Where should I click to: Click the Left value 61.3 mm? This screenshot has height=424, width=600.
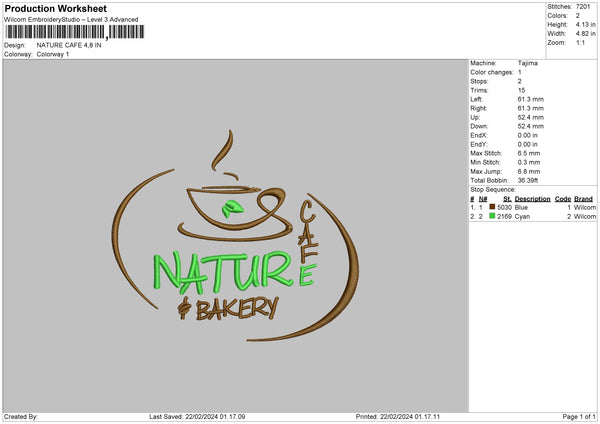(x=530, y=99)
